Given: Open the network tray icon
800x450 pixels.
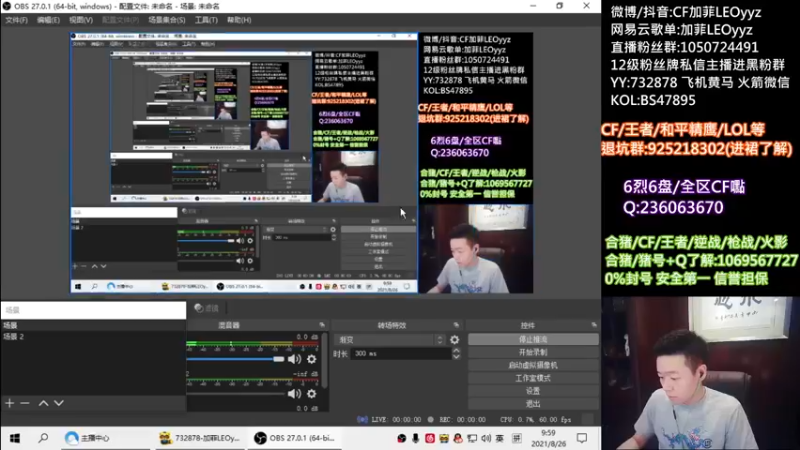Looking at the screenshot, I should pos(472,438).
